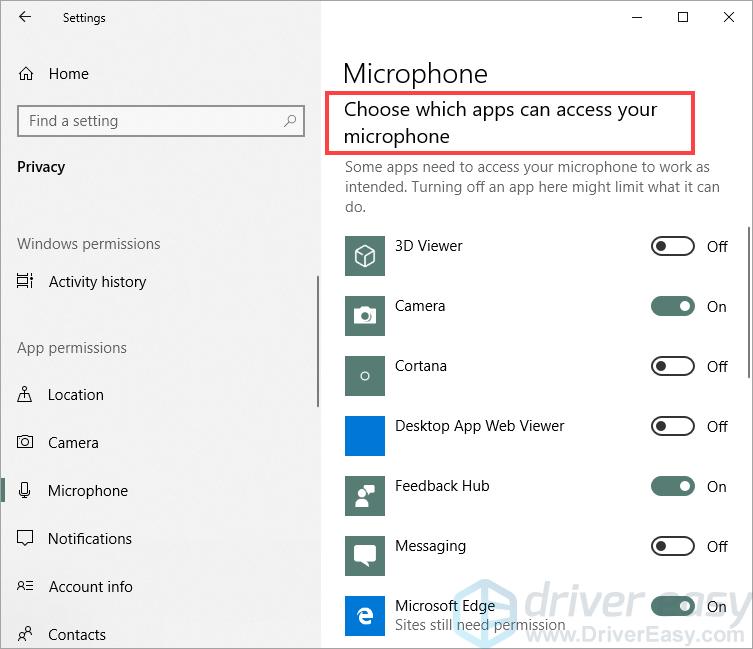Image resolution: width=753 pixels, height=649 pixels.
Task: Click the 'Feedback Hub' app name
Action: pyautogui.click(x=442, y=486)
